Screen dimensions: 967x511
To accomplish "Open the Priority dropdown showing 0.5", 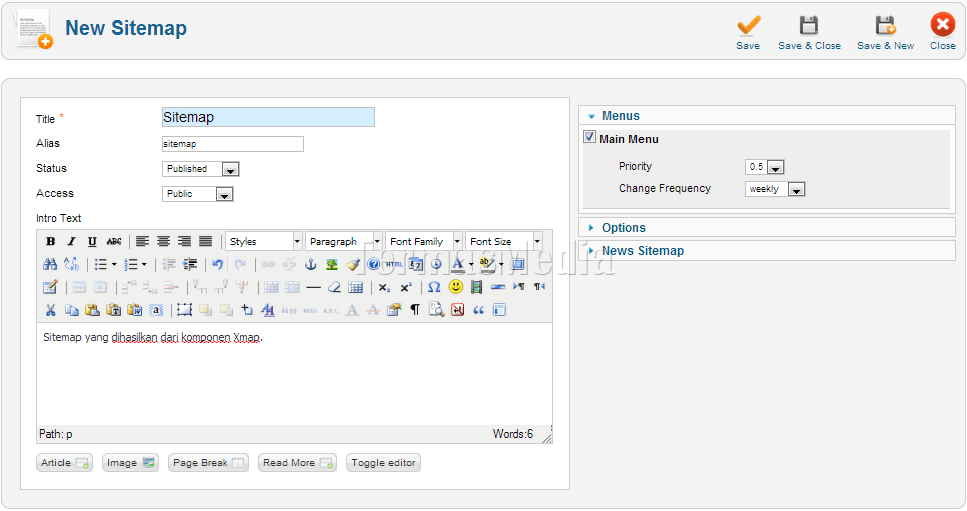I will [765, 167].
